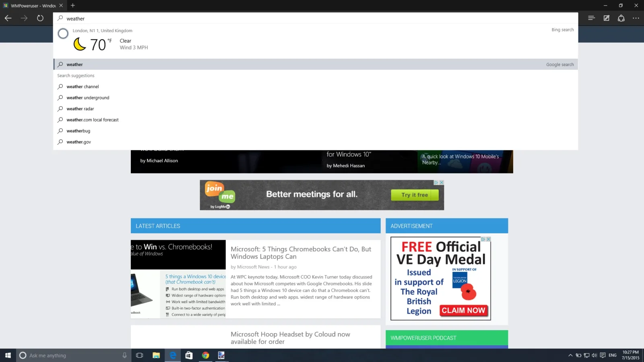Open 'A quick look at Windows 10 Mobile's Nearby' article
Viewport: 644px width, 362px height.
click(x=460, y=160)
